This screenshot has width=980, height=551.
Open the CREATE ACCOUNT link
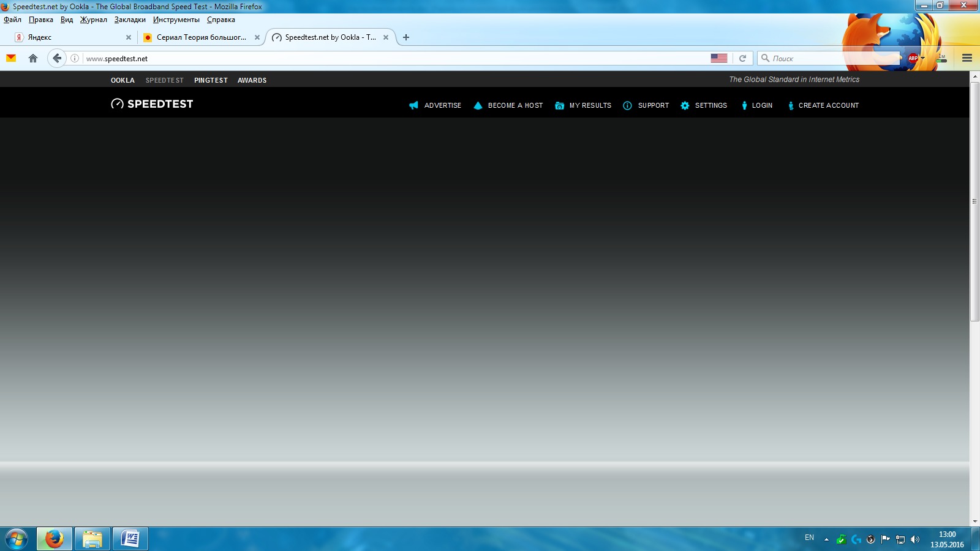[x=829, y=105]
